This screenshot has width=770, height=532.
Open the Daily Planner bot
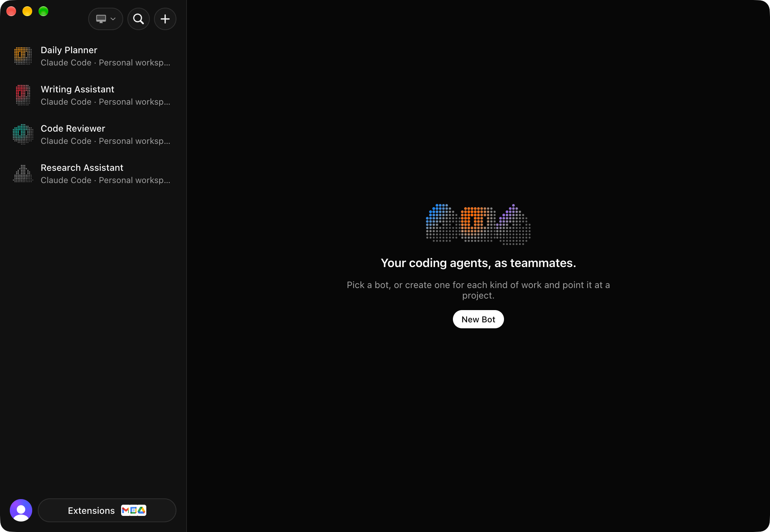[93, 56]
